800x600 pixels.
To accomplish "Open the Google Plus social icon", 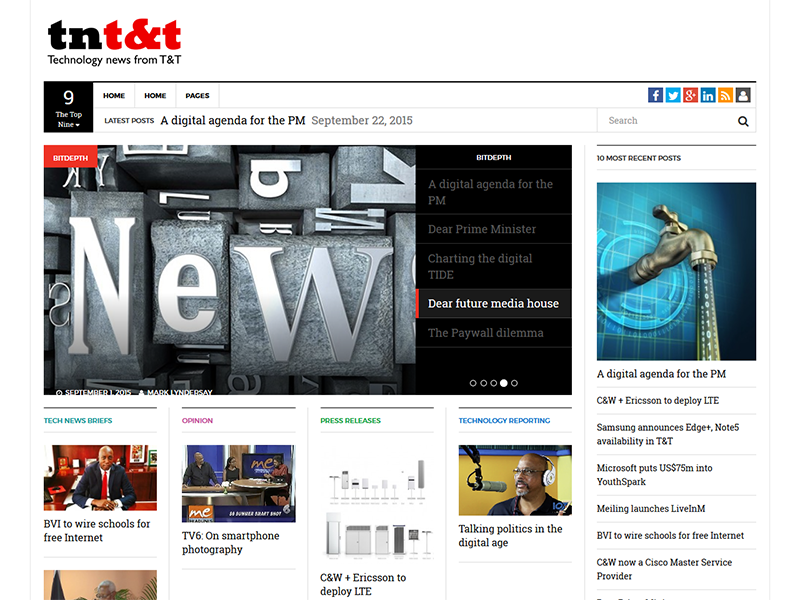I will pos(690,95).
